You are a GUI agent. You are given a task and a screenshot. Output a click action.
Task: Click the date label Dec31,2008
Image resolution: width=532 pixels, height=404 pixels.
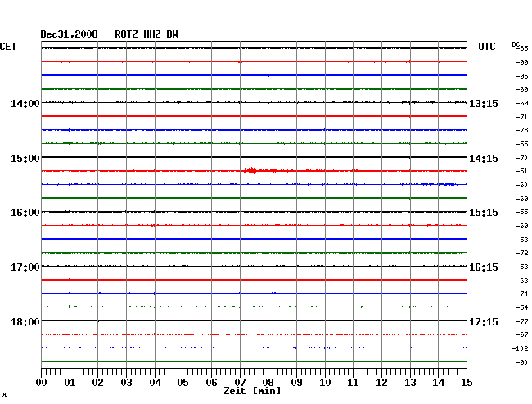pos(69,34)
